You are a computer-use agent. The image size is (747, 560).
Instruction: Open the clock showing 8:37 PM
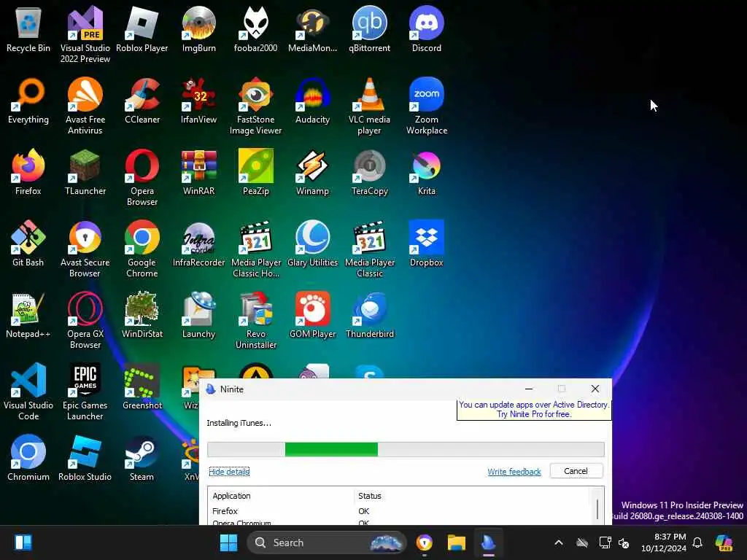coord(664,542)
